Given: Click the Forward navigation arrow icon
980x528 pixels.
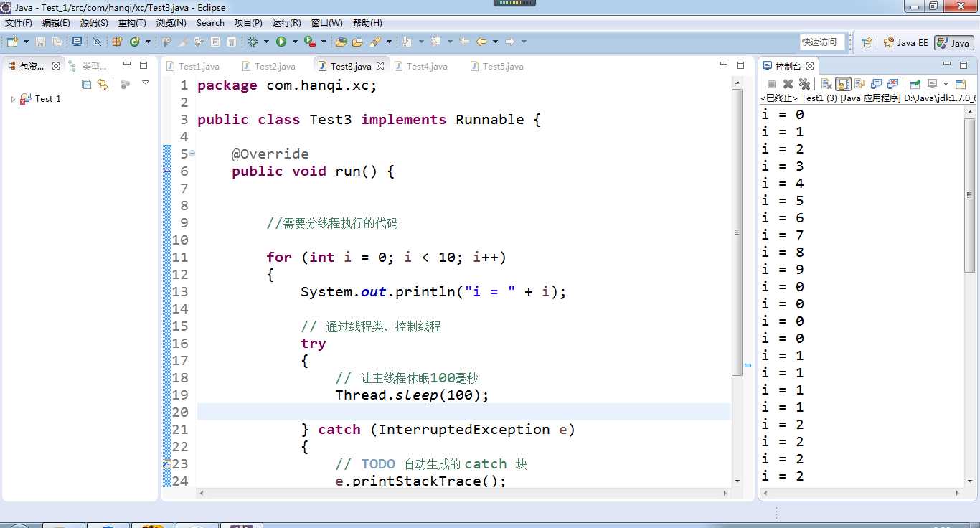Looking at the screenshot, I should point(509,42).
